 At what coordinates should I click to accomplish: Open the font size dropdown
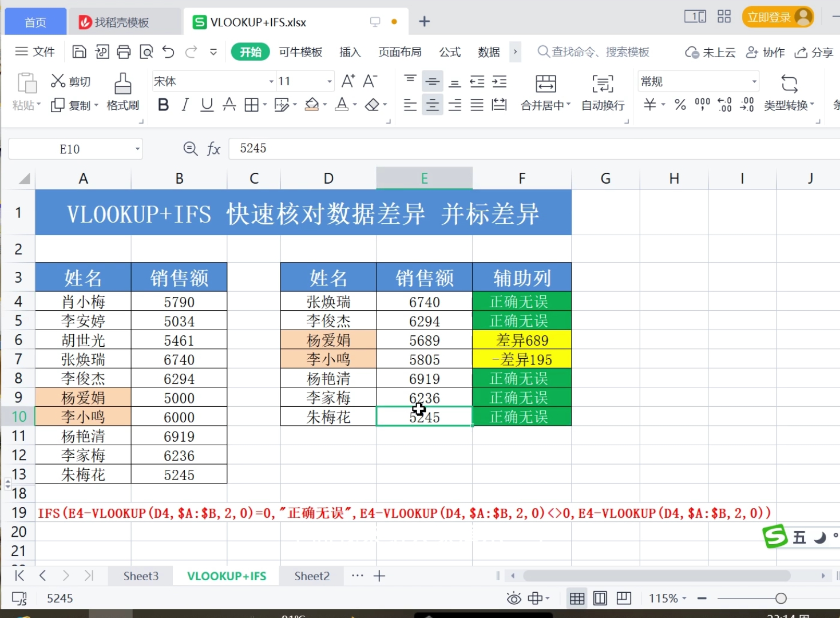[x=330, y=81]
